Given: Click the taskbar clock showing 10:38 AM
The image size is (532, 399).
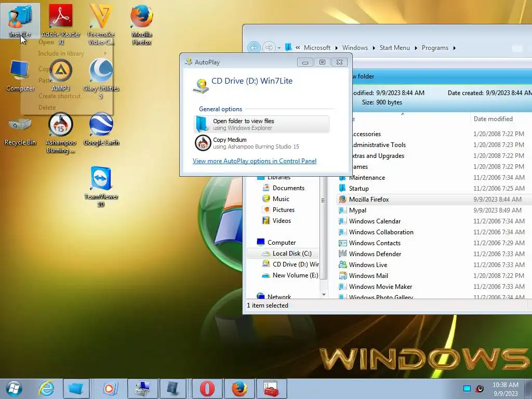Looking at the screenshot, I should pyautogui.click(x=505, y=389).
